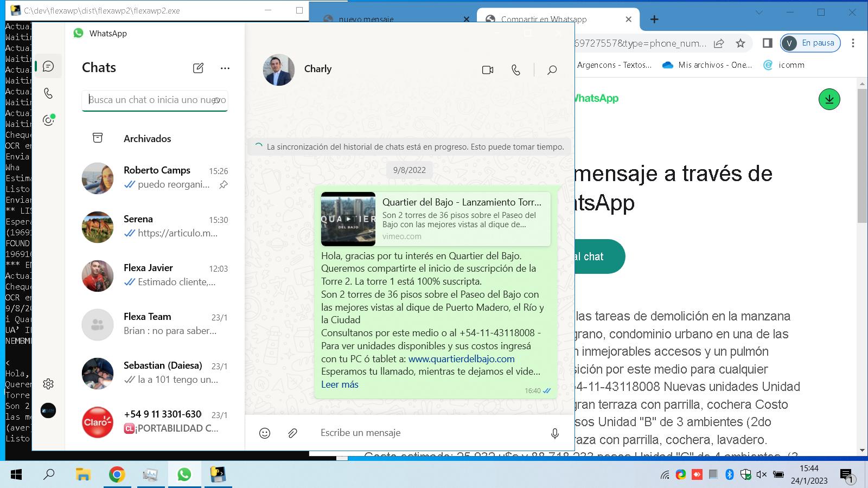
Task: Open Windows Start menu
Action: (16, 475)
